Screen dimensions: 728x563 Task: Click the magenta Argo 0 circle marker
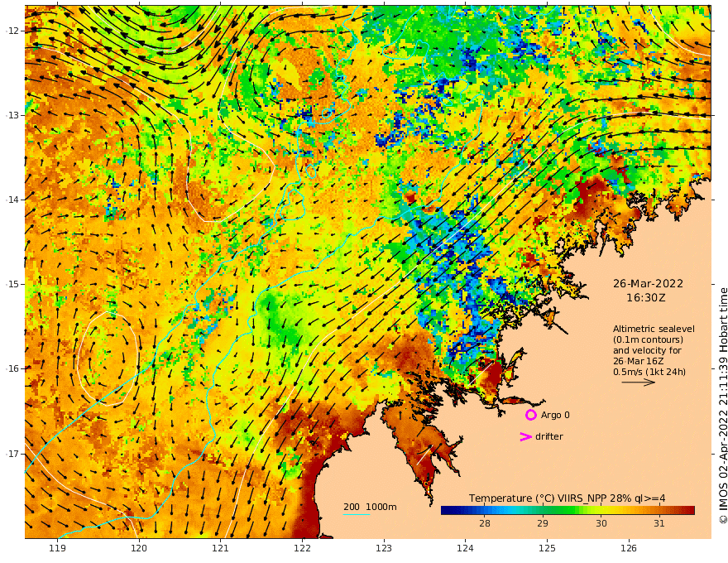[x=530, y=415]
